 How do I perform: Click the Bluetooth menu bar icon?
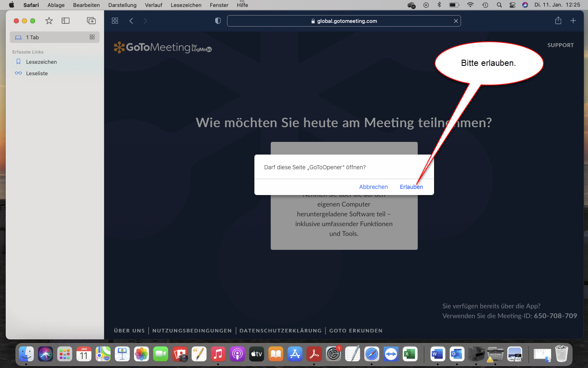(x=439, y=5)
